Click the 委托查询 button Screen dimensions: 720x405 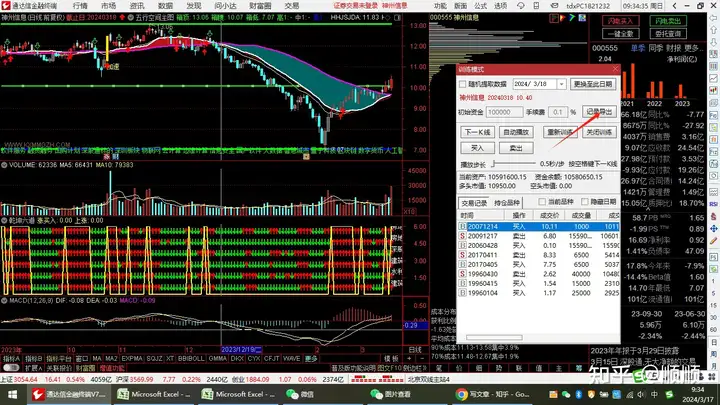pyautogui.click(x=668, y=34)
